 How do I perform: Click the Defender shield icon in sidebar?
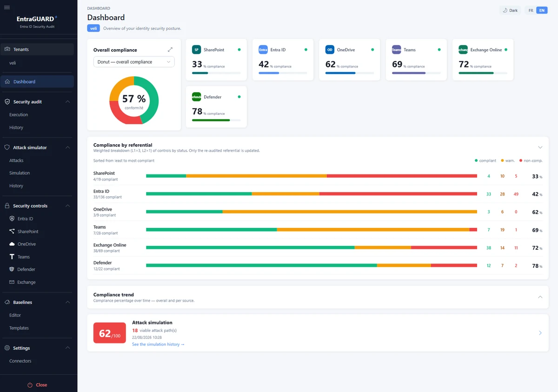(x=12, y=269)
